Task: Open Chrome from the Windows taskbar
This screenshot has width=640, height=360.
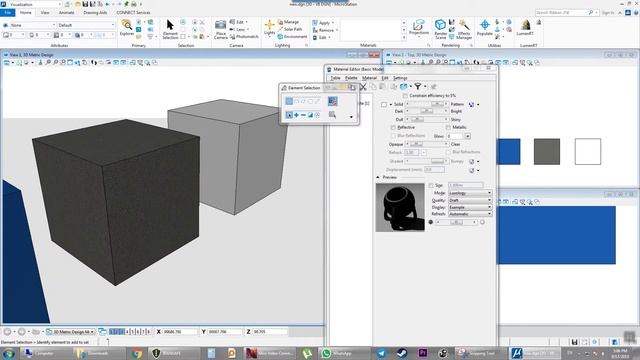Action: [x=136, y=353]
